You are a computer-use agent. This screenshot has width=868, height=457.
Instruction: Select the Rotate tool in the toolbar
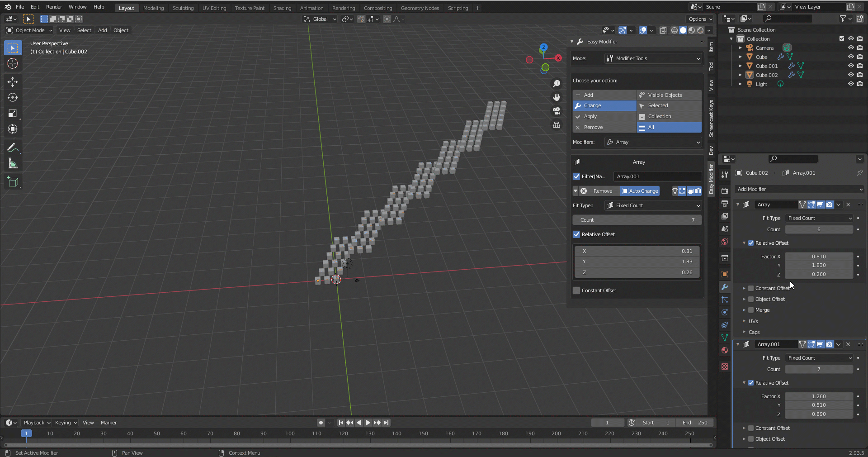coord(13,97)
